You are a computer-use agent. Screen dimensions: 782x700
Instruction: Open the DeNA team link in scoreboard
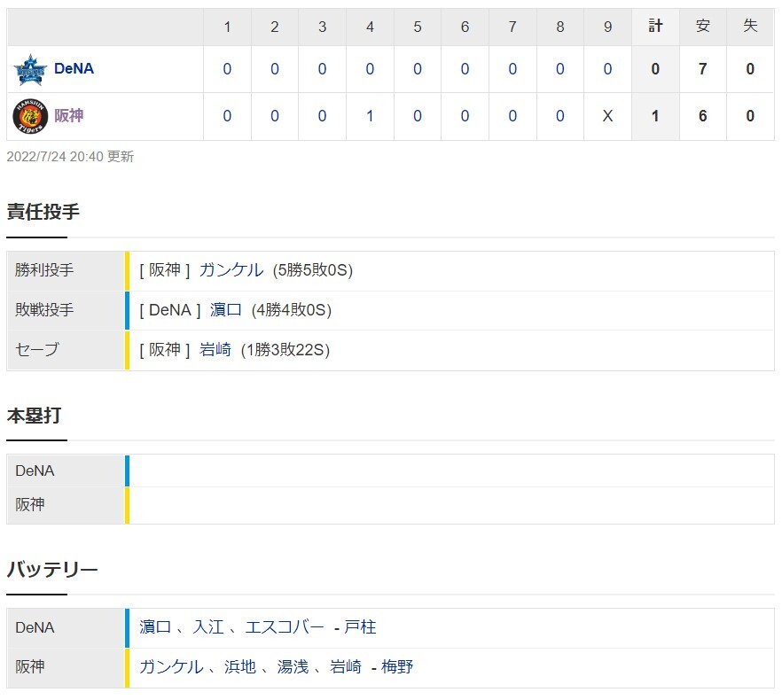[74, 69]
